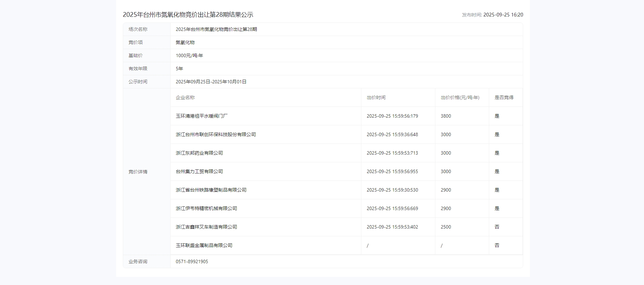Click the 出价价格(元/吨·年) column header

pyautogui.click(x=460, y=97)
